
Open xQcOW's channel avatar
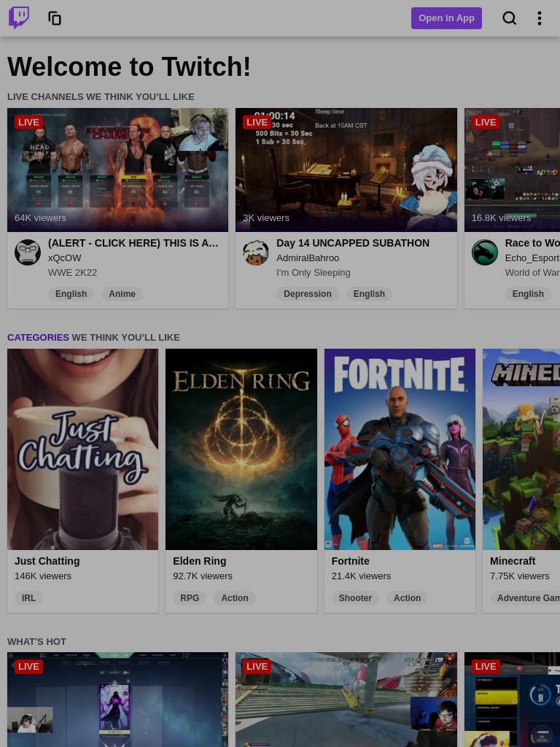[x=28, y=252]
